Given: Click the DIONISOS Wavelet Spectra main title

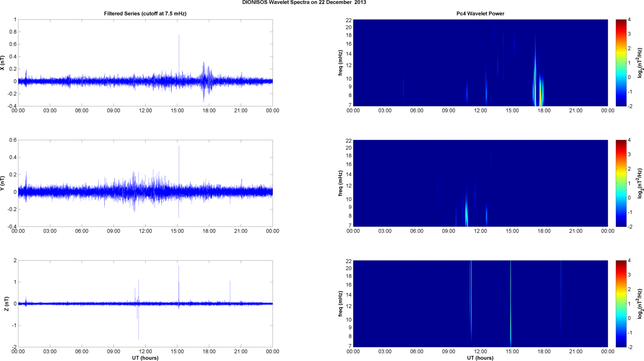Looking at the screenshot, I should point(304,3).
